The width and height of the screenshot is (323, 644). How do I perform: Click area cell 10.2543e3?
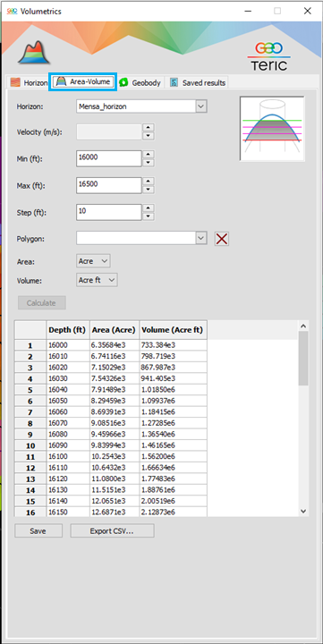(115, 456)
